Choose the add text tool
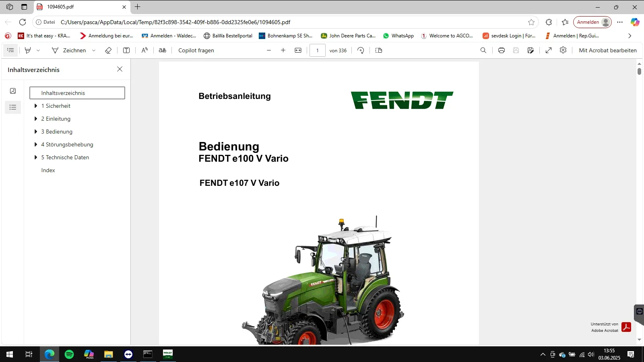The image size is (644, 362). 126,50
